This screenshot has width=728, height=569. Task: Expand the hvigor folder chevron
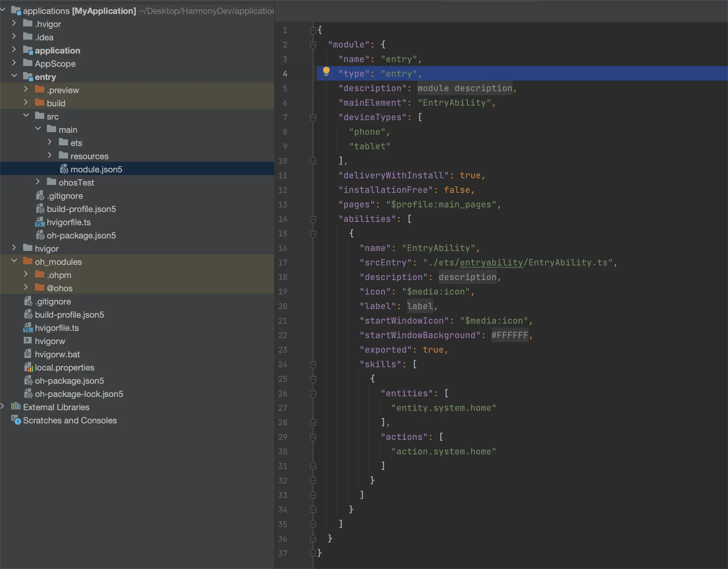[x=14, y=248]
